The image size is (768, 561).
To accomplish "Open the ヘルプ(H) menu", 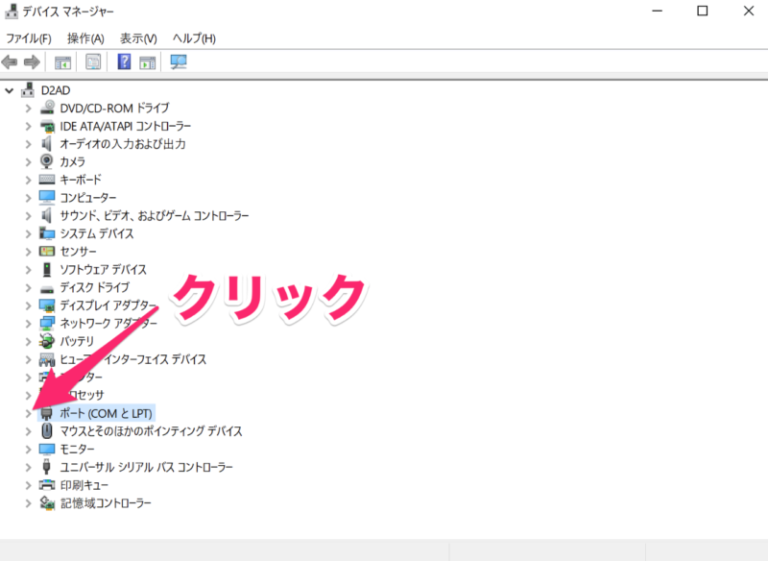I will [193, 38].
